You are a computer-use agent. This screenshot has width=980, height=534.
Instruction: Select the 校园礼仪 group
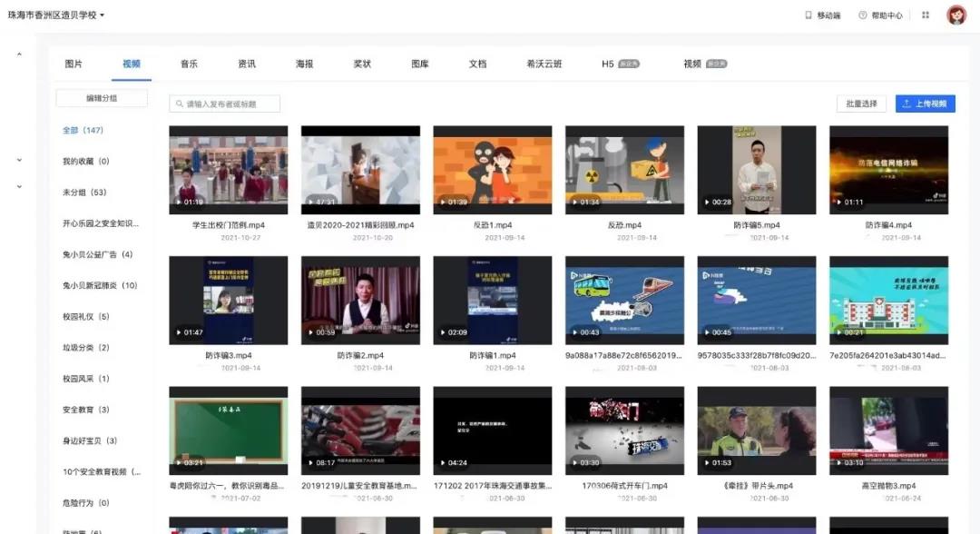click(86, 317)
